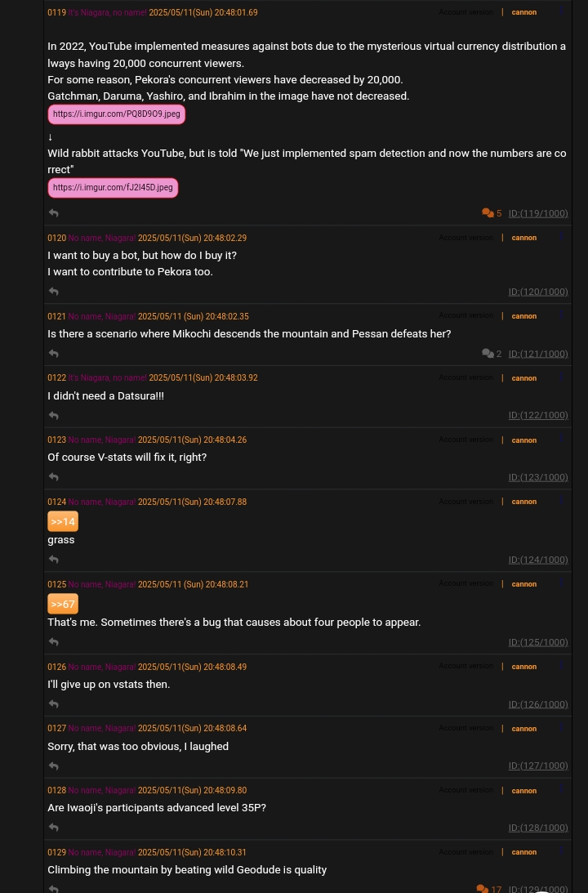Open vertical dots menu on post 0123
The width and height of the screenshot is (588, 893).
coord(561,439)
